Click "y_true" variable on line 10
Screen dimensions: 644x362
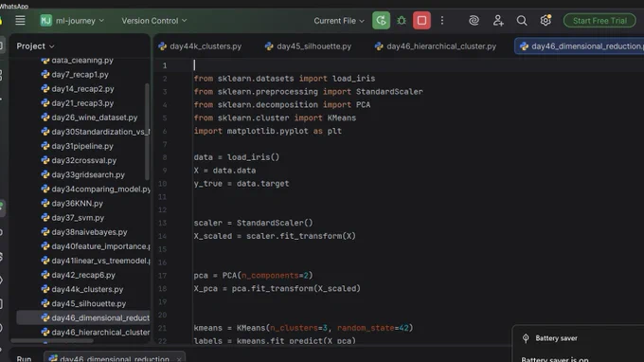207,184
